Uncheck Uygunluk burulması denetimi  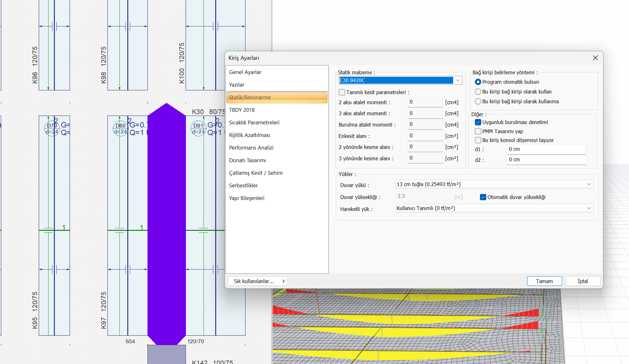point(478,122)
